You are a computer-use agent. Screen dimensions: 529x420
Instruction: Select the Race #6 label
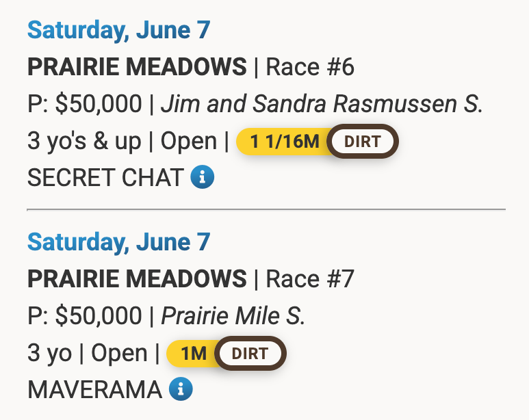click(x=309, y=67)
